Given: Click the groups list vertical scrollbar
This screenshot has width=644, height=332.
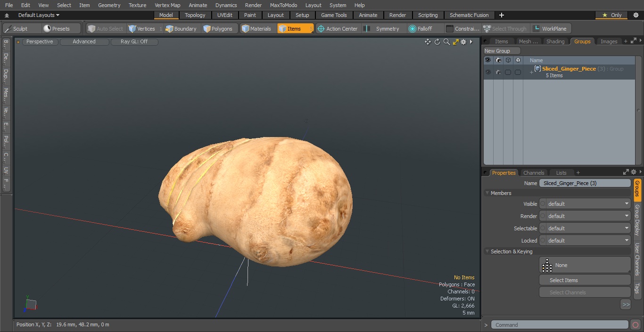Looking at the screenshot, I should pos(639,110).
